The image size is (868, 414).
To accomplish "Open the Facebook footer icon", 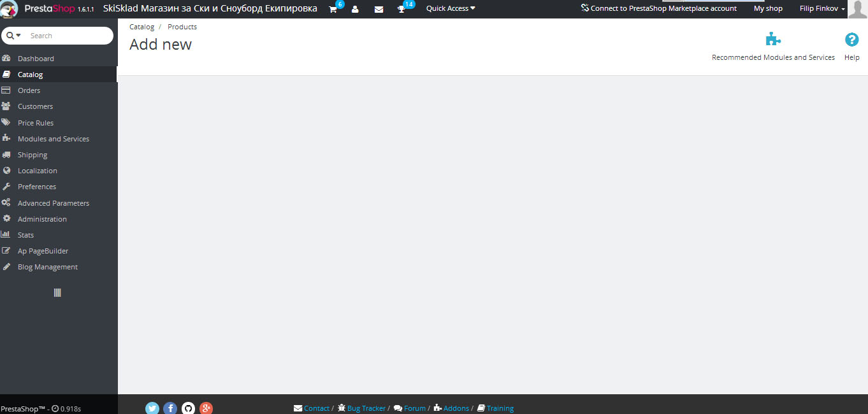I will click(x=170, y=408).
